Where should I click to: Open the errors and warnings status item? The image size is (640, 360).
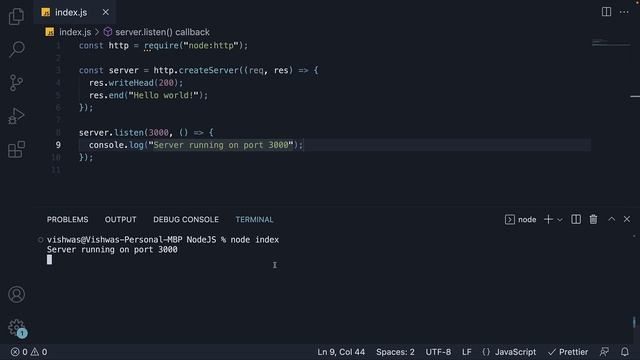(29, 352)
